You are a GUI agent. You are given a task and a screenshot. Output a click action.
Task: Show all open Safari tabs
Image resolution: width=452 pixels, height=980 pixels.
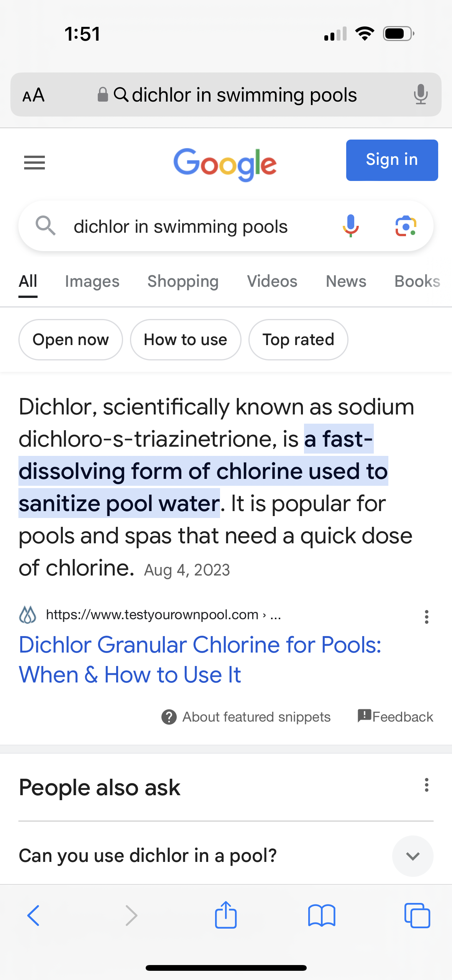(417, 916)
